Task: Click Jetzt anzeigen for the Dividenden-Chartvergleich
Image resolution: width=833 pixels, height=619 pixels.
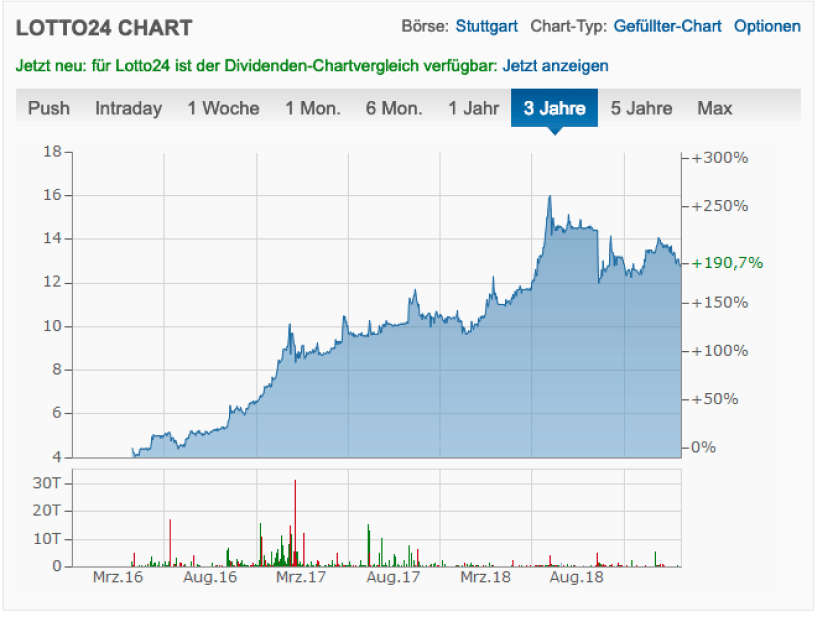Action: pos(557,65)
